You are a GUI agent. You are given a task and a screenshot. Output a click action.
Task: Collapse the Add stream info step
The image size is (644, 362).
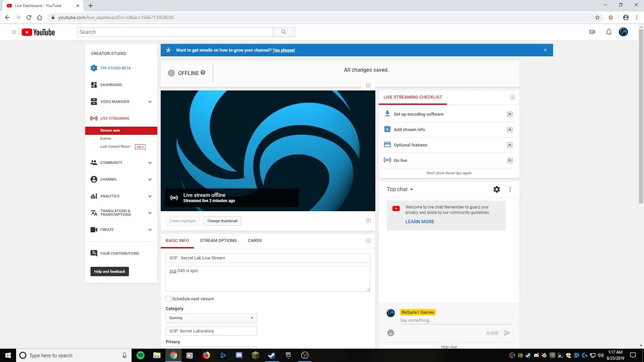pyautogui.click(x=510, y=130)
